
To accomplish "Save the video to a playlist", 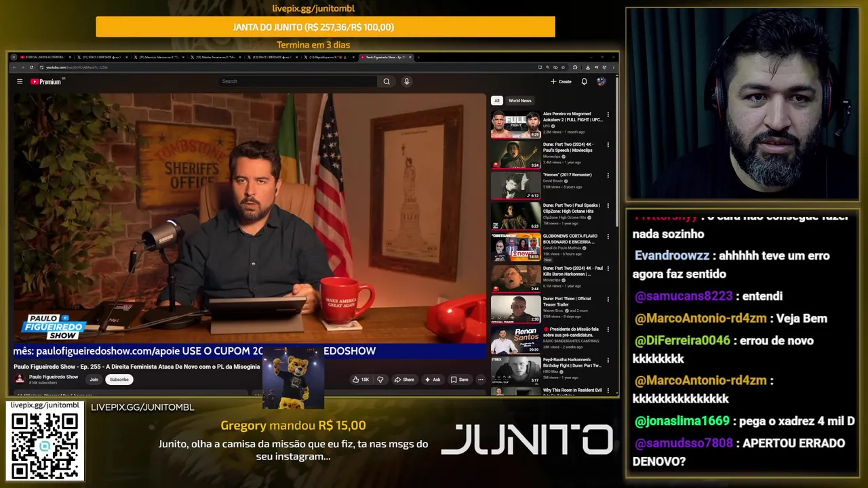I will (460, 380).
